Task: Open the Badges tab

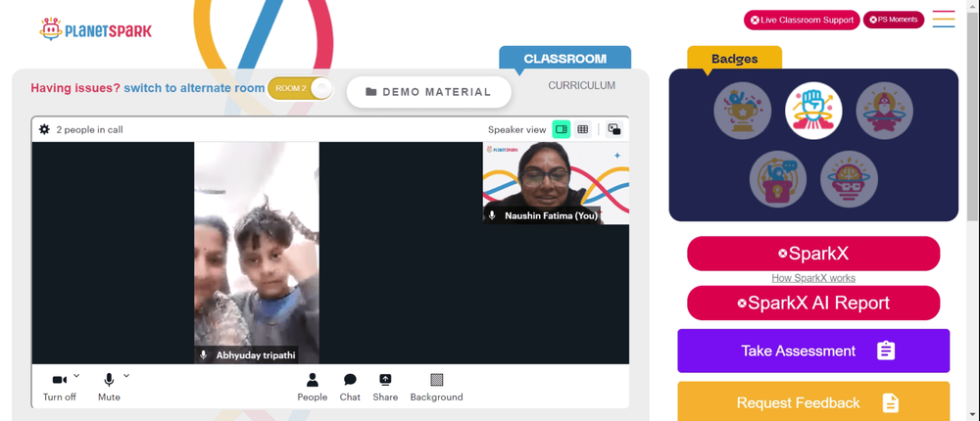Action: coord(734,59)
